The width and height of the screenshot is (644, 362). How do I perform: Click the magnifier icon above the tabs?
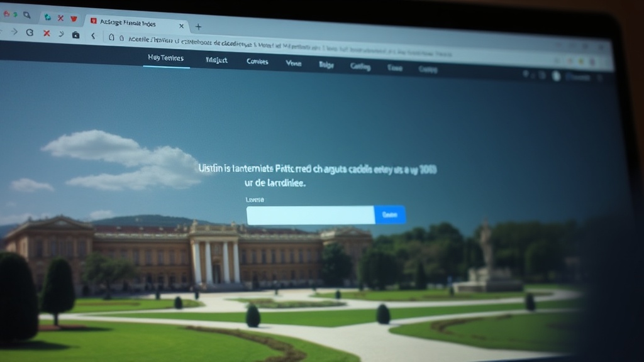pyautogui.click(x=26, y=15)
